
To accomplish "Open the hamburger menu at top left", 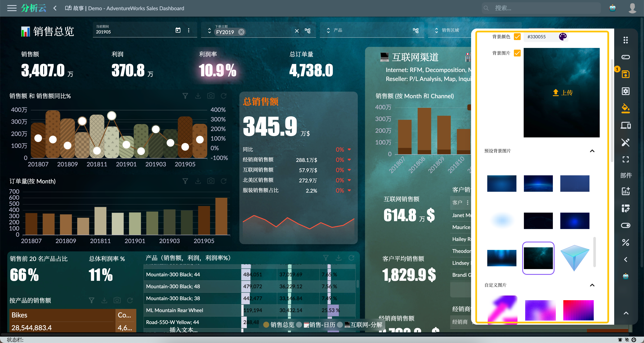I will coord(12,8).
